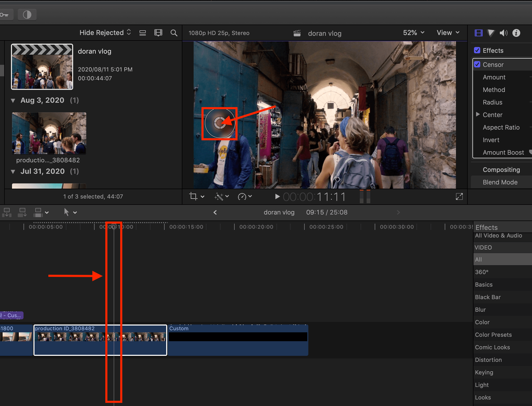Open the video inspector tab
This screenshot has height=406, width=532.
point(478,33)
